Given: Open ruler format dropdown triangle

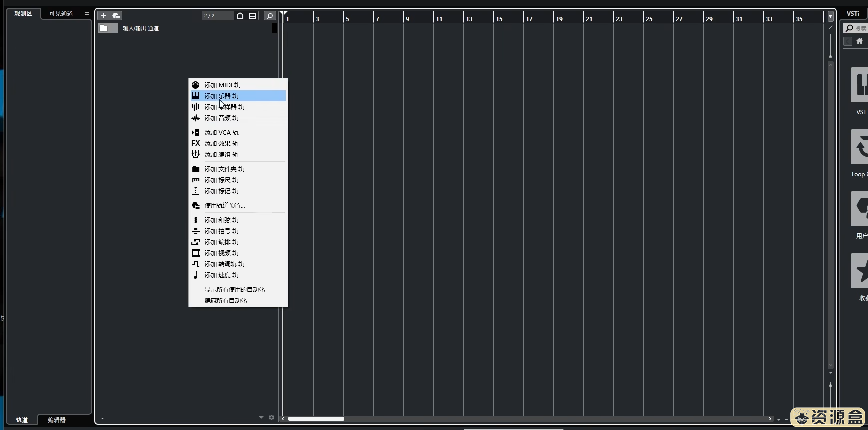Looking at the screenshot, I should 830,16.
